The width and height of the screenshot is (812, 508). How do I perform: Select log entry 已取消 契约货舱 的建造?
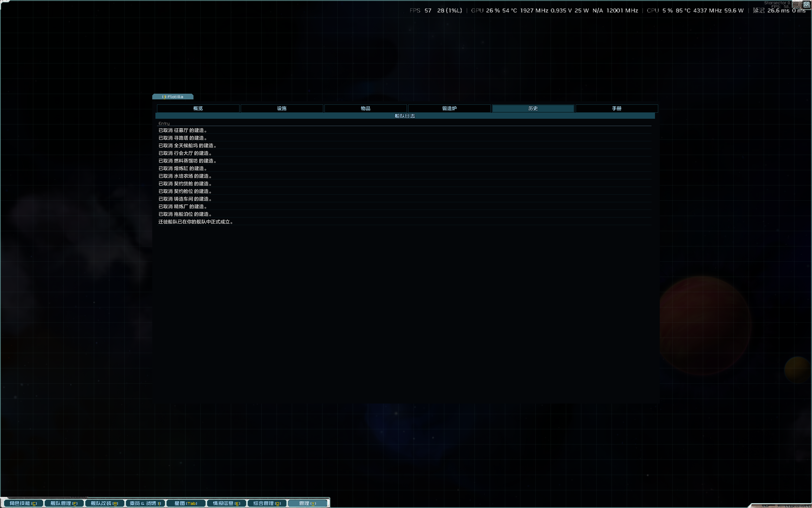(405, 184)
